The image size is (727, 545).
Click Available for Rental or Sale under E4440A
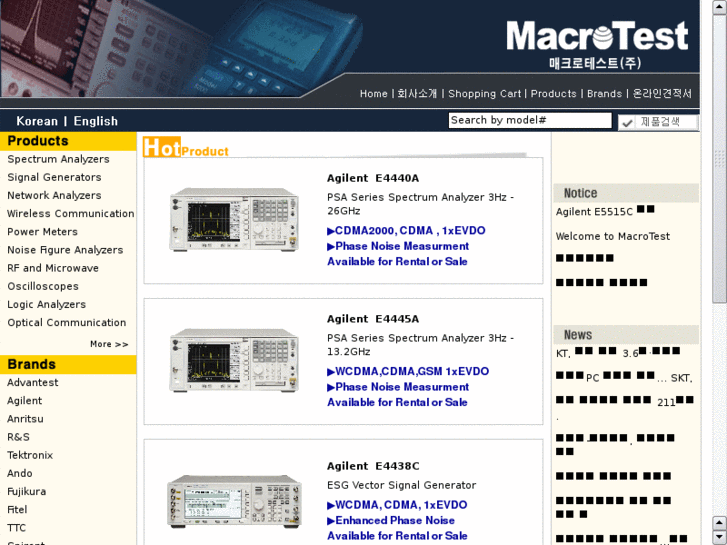[397, 262]
